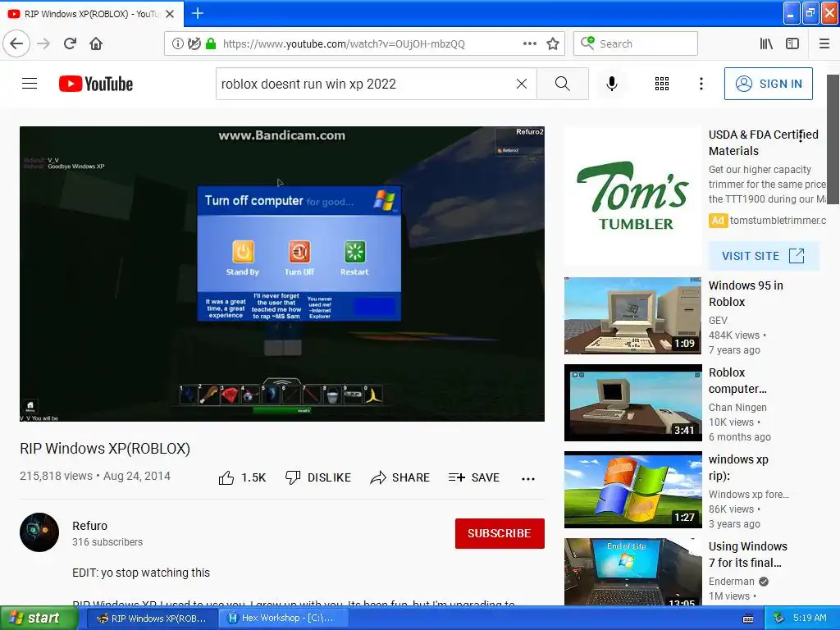Click the system tray icon beside the clock
The height and width of the screenshot is (630, 840).
[x=779, y=619]
